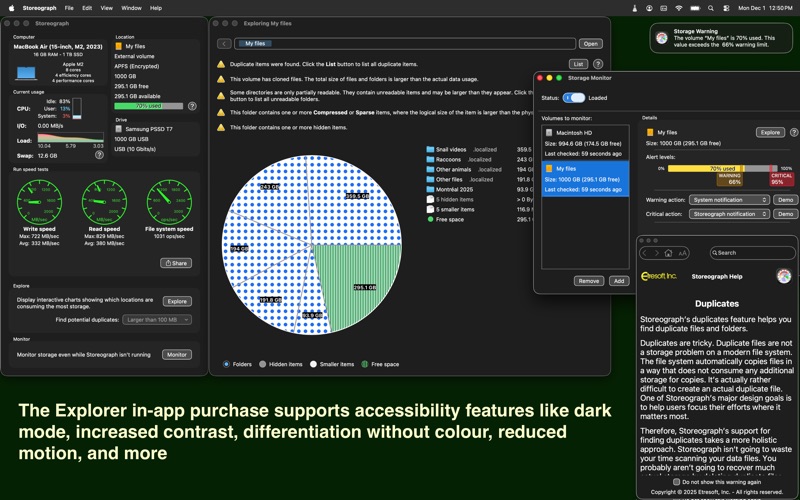Click Explore button in Storeograph main window
The width and height of the screenshot is (800, 500).
coord(177,302)
